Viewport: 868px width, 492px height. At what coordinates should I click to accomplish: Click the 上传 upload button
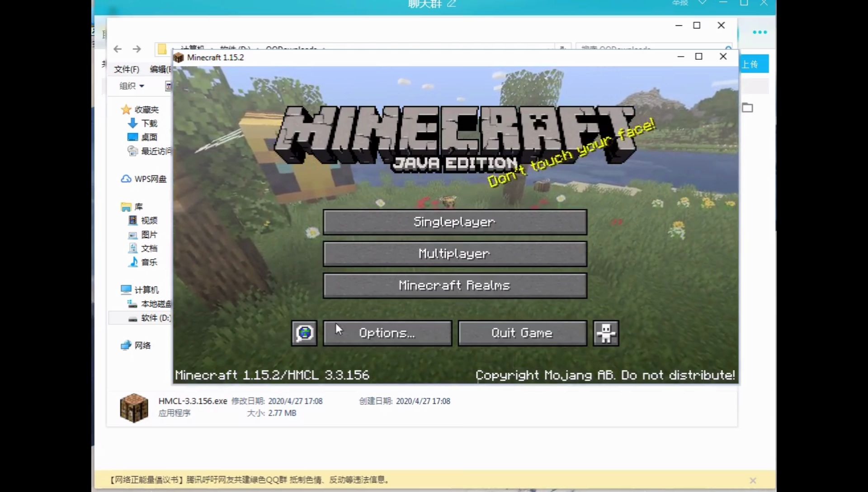753,64
